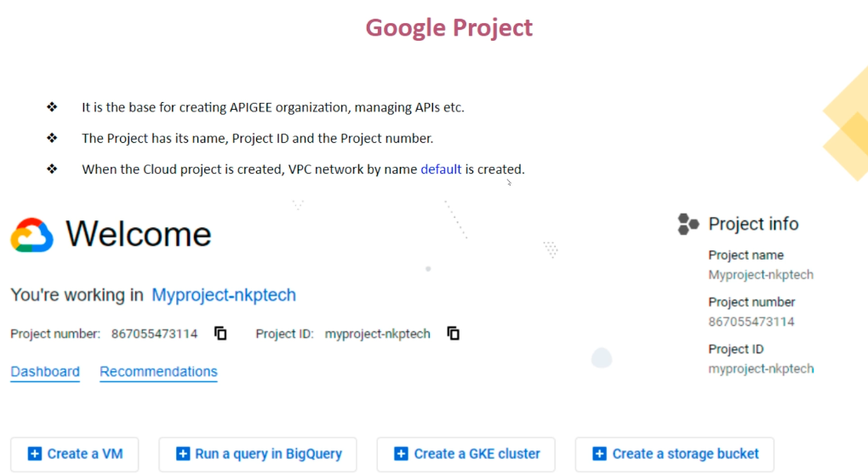Click plus icon on BigQuery button
Screen dimensions: 868x475
pyautogui.click(x=183, y=455)
